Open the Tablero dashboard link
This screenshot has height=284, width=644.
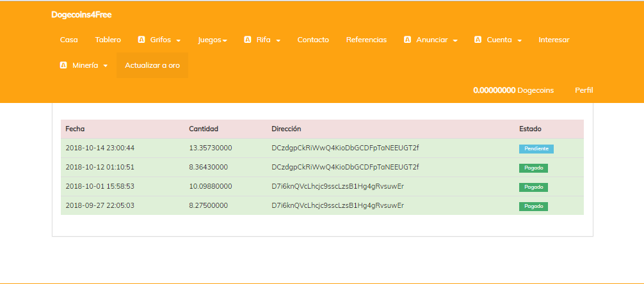(x=108, y=40)
